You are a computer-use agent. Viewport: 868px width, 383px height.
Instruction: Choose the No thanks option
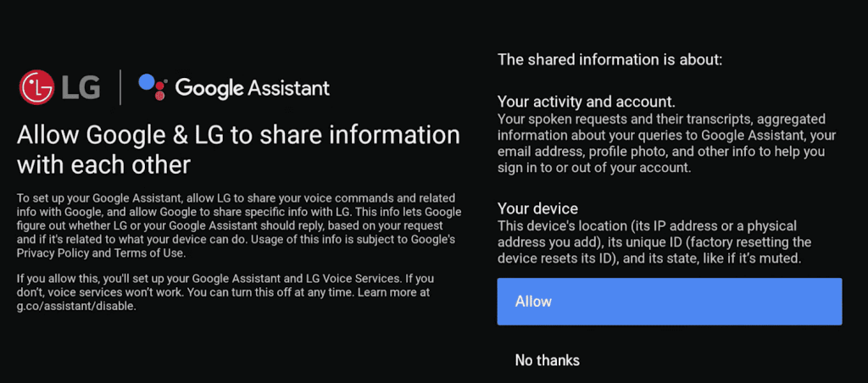(547, 360)
